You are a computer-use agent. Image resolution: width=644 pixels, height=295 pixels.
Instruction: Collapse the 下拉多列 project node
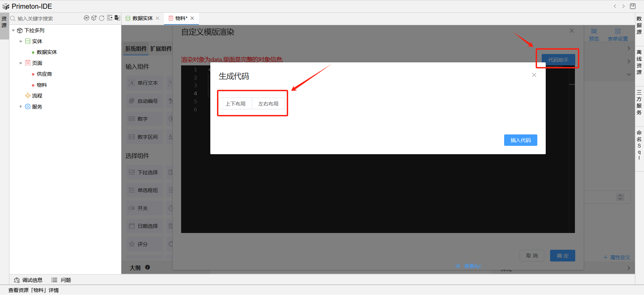(x=13, y=31)
